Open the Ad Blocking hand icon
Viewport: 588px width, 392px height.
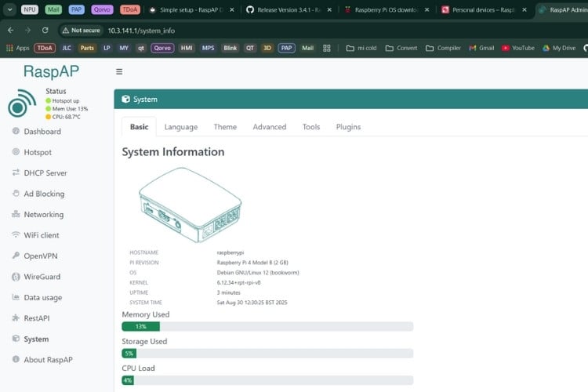(16, 193)
